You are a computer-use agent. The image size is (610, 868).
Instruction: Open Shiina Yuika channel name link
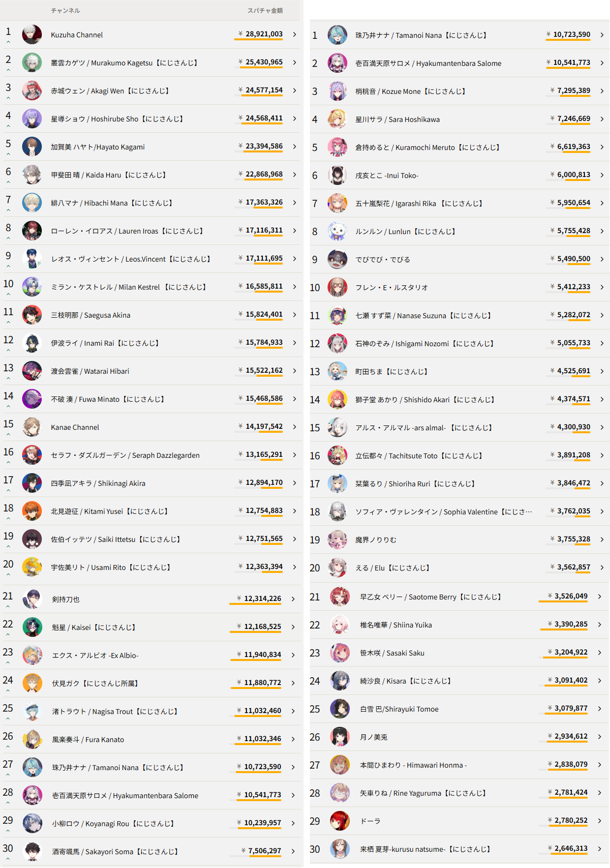tap(396, 625)
